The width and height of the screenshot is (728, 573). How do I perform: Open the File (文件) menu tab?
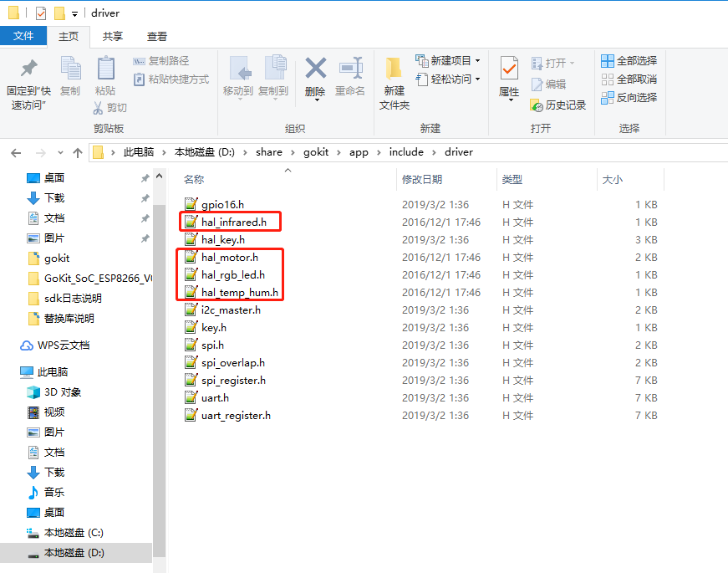[x=23, y=36]
